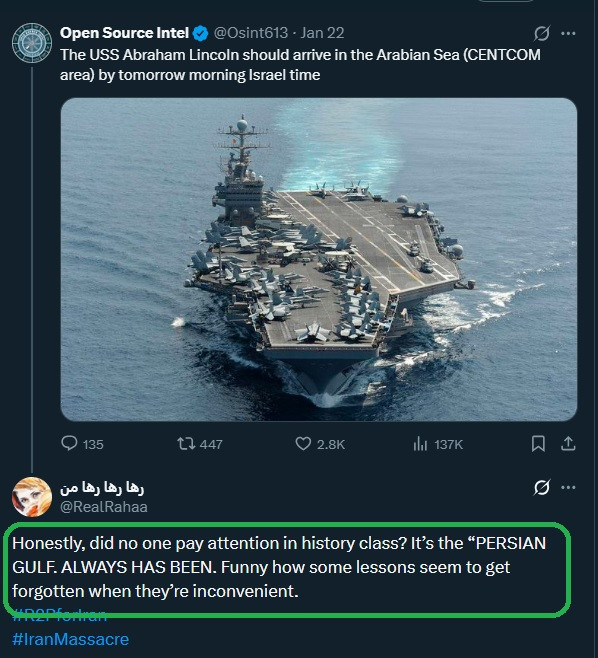Repost the USS Abraham Lincoln tweet
The width and height of the screenshot is (598, 658).
coord(199,444)
